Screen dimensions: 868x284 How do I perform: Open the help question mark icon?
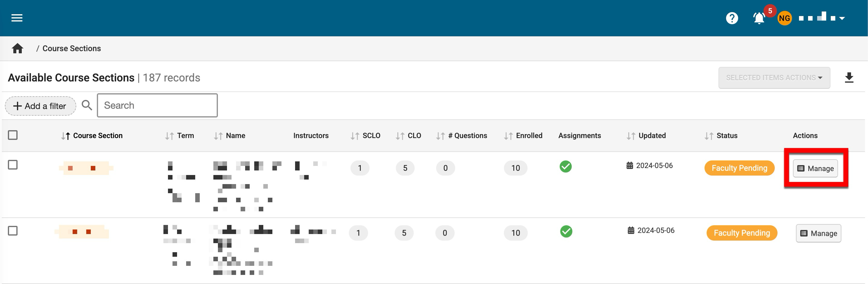[732, 18]
